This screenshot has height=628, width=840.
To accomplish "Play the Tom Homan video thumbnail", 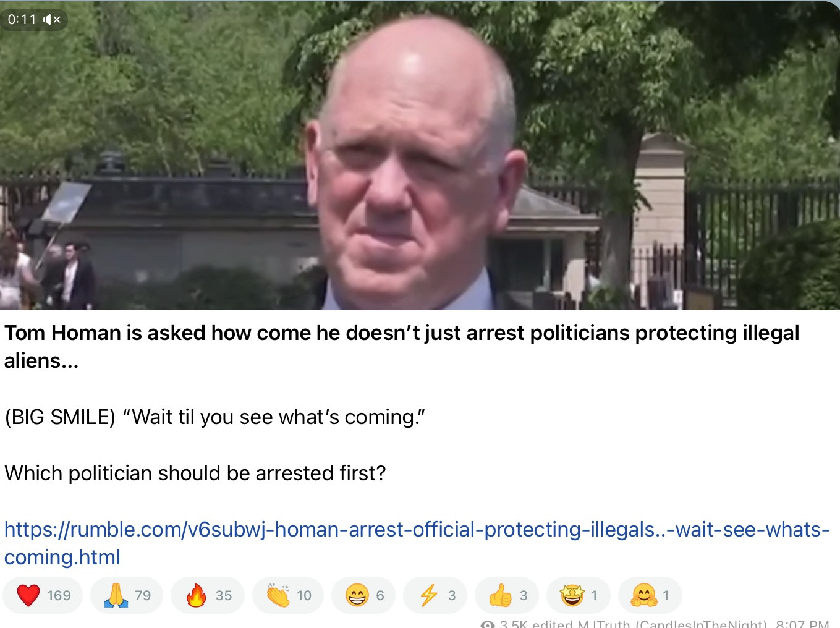I will [x=420, y=155].
